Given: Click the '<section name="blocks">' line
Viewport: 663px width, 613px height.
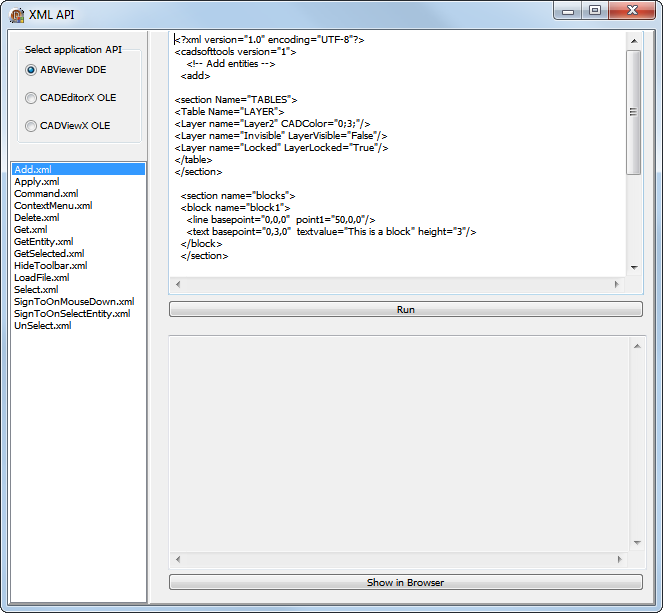Looking at the screenshot, I should coord(238,196).
